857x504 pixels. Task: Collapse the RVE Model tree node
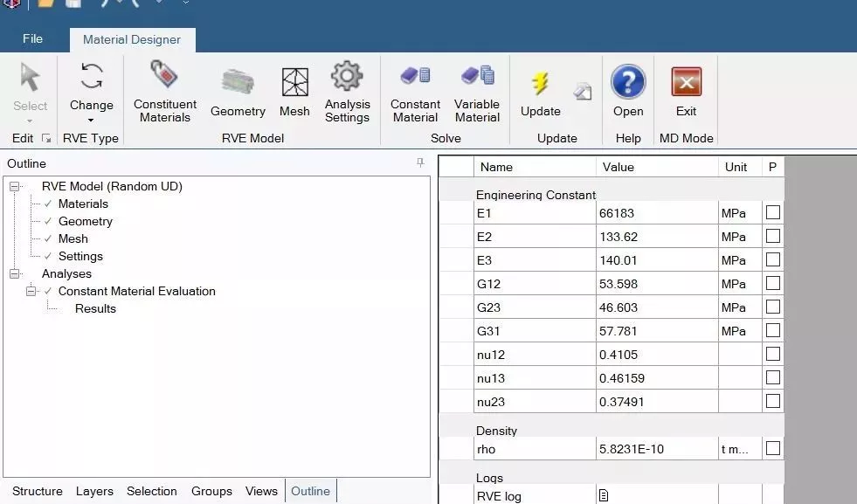(x=14, y=186)
